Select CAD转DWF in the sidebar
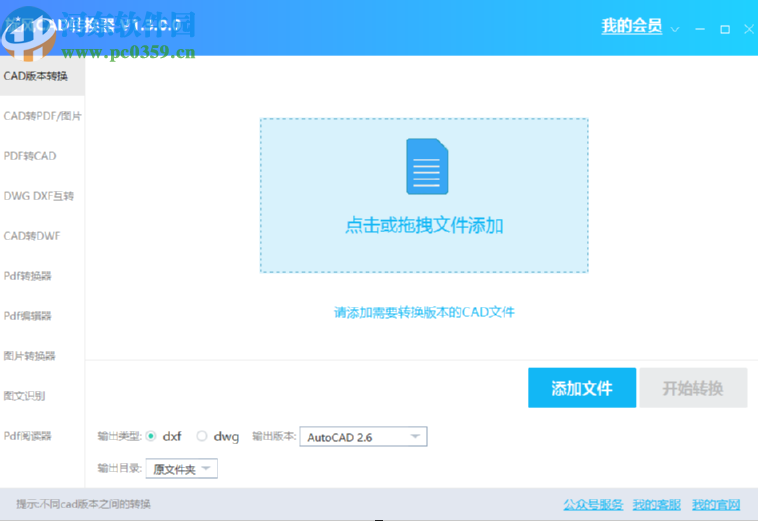 pos(33,236)
